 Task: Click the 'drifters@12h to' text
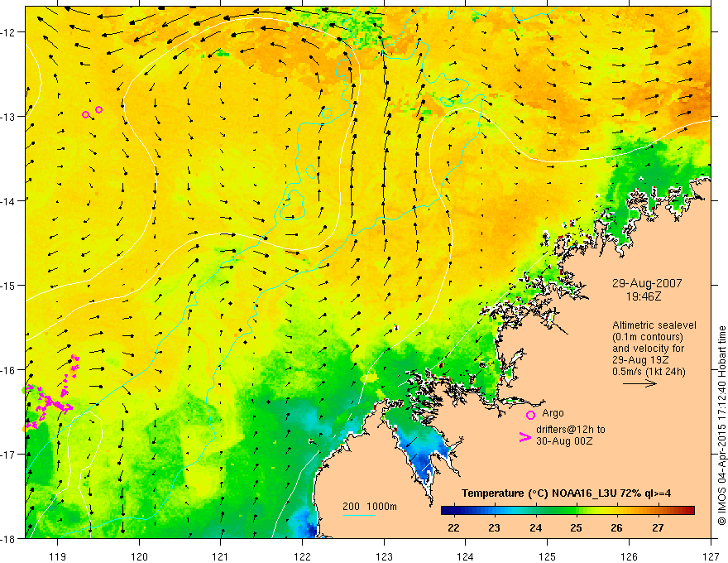(x=571, y=430)
